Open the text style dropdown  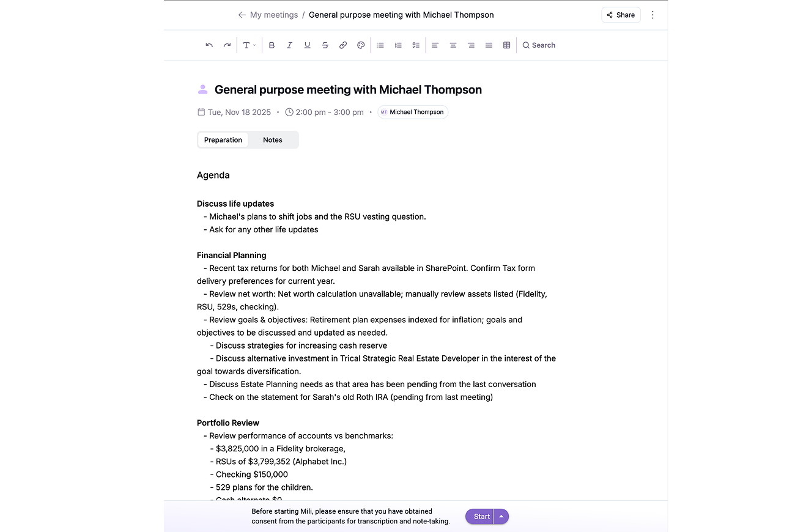pyautogui.click(x=249, y=45)
